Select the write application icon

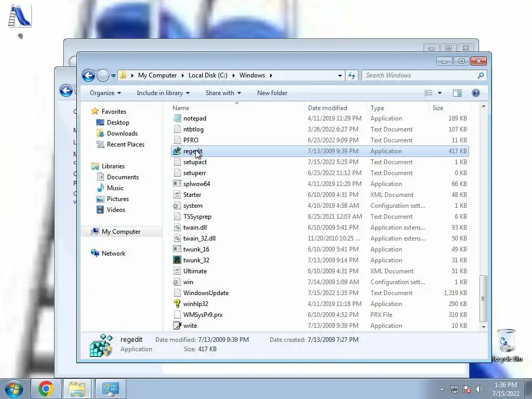coord(177,325)
